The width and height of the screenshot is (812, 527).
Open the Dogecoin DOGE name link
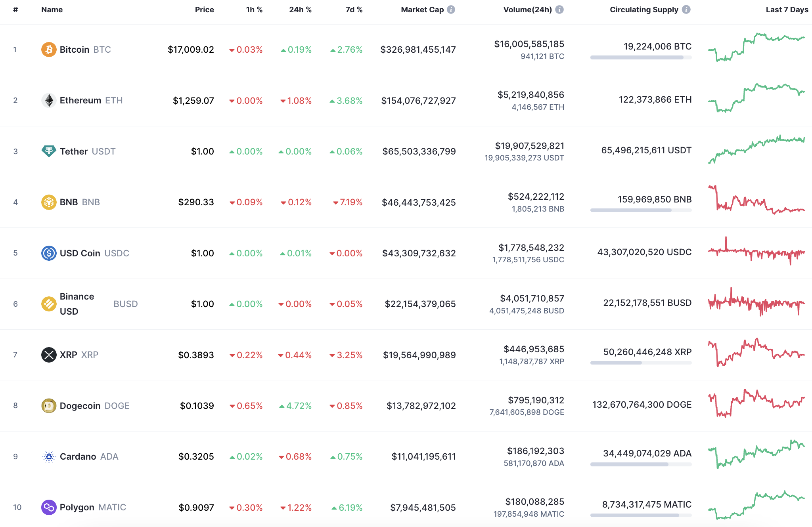pos(80,405)
